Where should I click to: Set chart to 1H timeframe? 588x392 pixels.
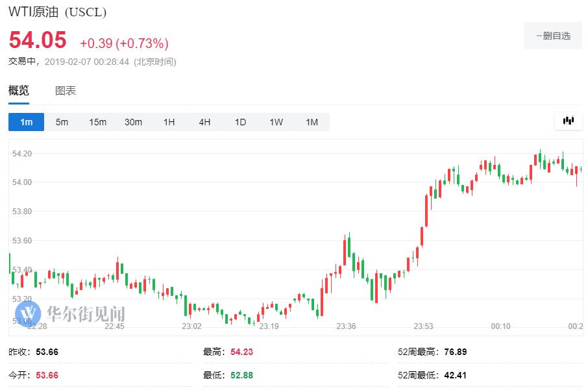169,122
